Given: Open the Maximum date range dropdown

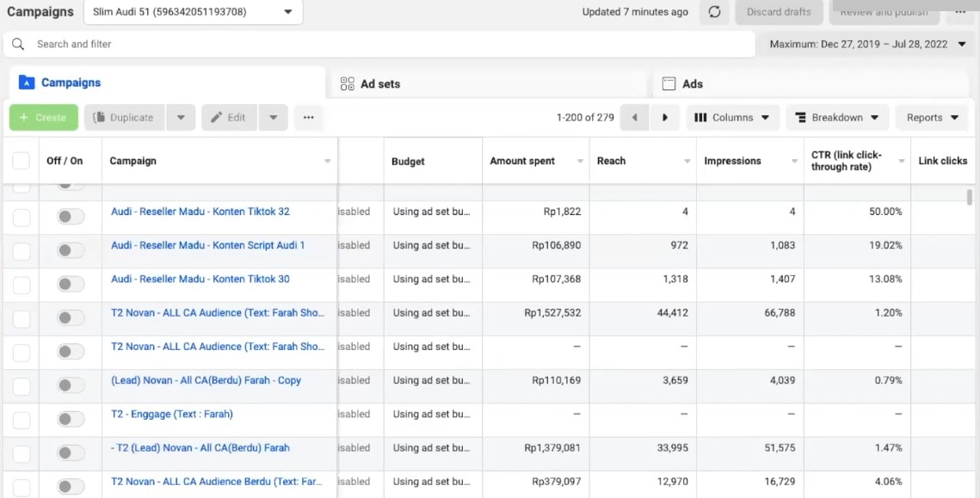Looking at the screenshot, I should [868, 45].
